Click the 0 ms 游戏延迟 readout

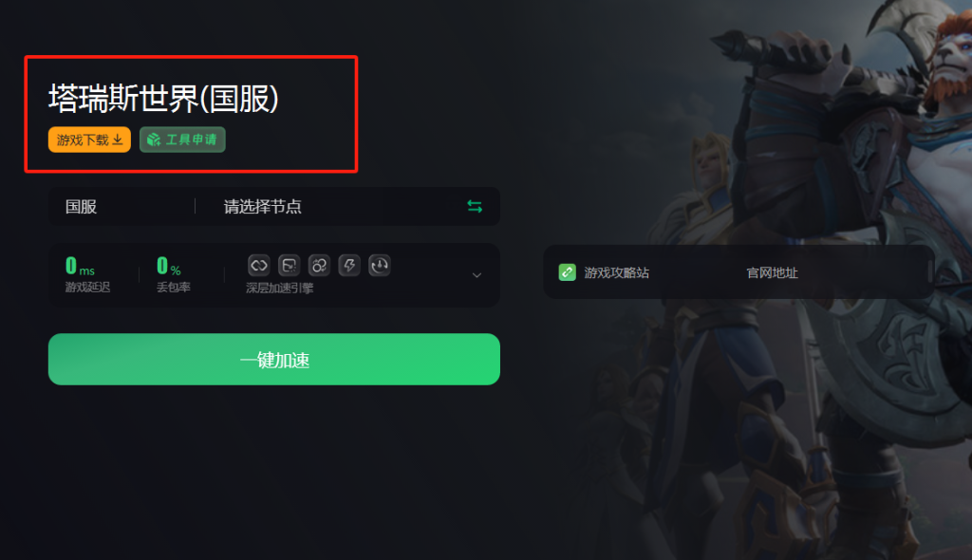click(x=87, y=274)
